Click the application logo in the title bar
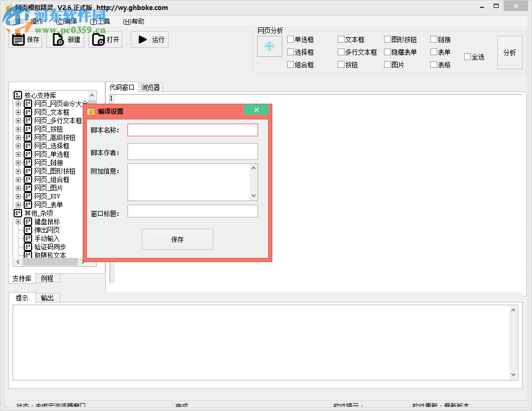The width and height of the screenshot is (532, 411). 7,6
